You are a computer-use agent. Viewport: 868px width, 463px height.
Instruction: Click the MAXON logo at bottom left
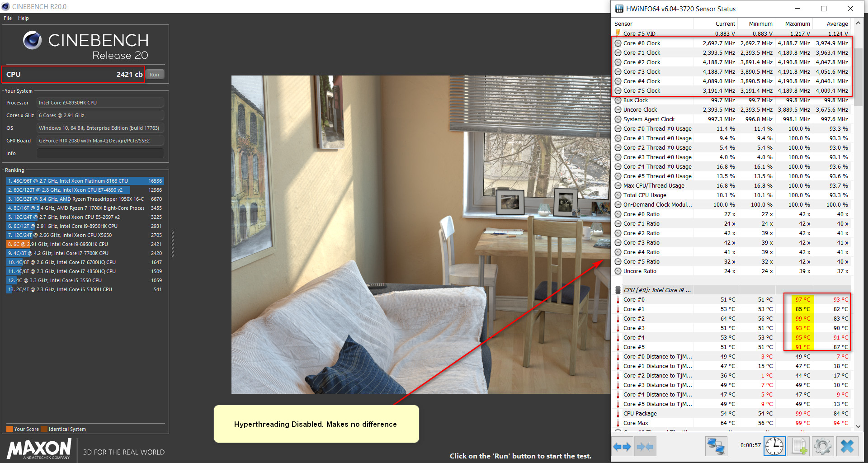pyautogui.click(x=39, y=449)
